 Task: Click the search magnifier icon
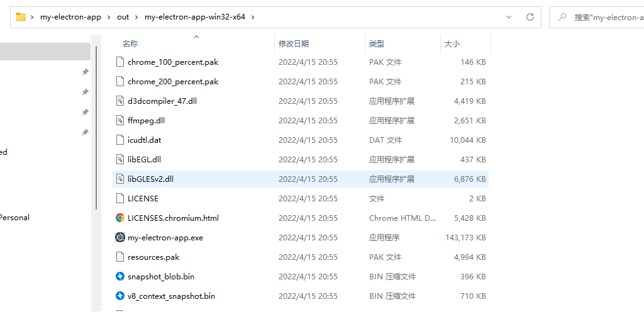pyautogui.click(x=562, y=17)
